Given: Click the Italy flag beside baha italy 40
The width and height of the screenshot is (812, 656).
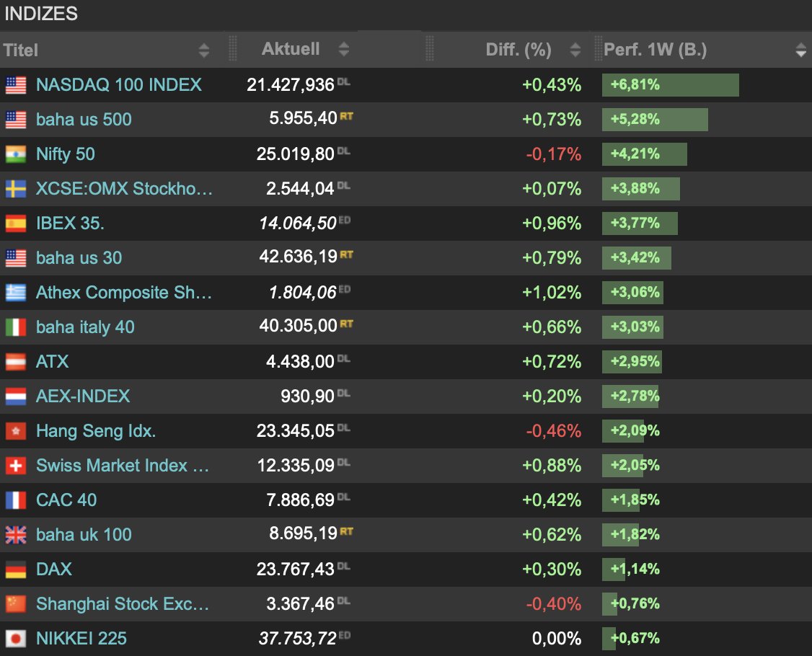Looking at the screenshot, I should (x=16, y=327).
